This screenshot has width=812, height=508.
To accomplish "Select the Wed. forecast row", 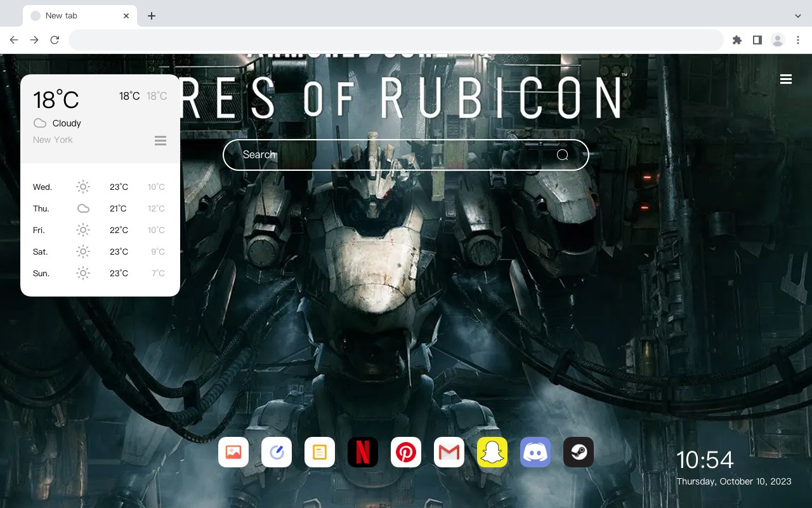I will 100,187.
